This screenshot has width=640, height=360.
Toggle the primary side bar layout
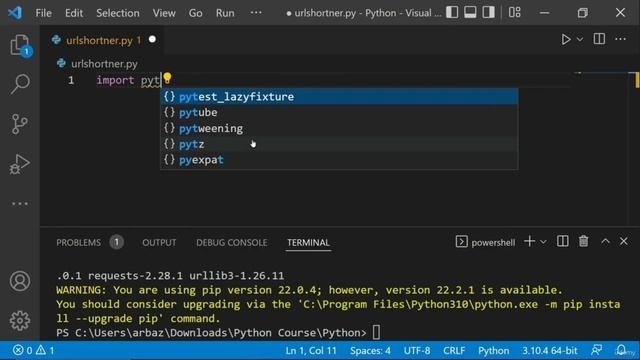pos(452,13)
